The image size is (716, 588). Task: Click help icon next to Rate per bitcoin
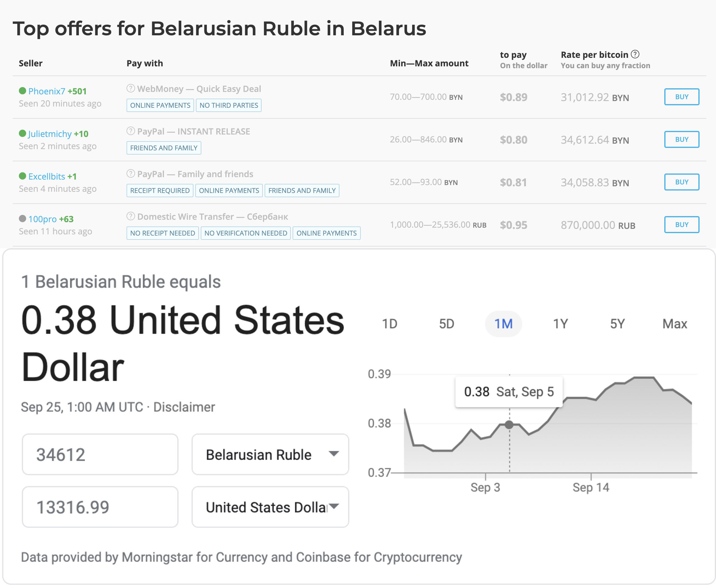tap(635, 54)
